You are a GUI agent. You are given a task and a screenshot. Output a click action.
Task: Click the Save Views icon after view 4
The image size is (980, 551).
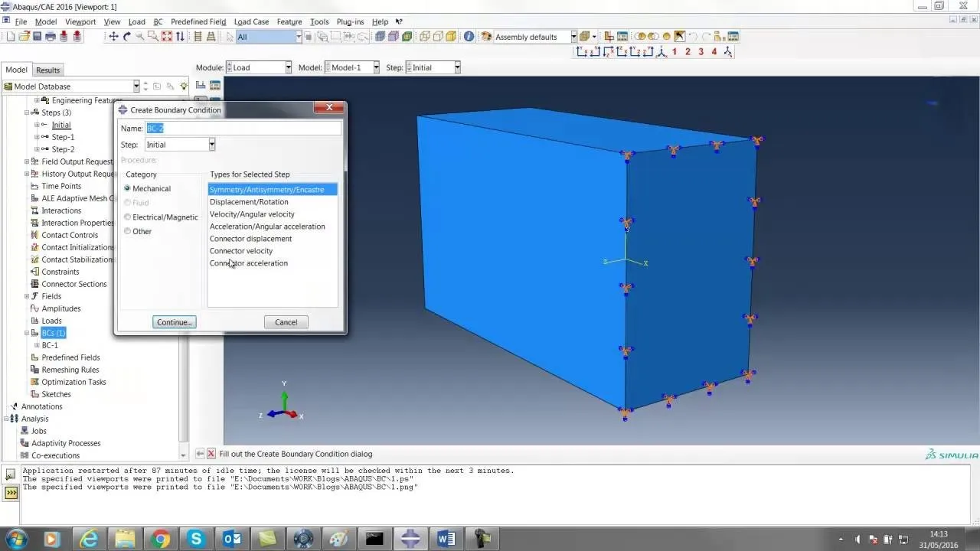727,52
